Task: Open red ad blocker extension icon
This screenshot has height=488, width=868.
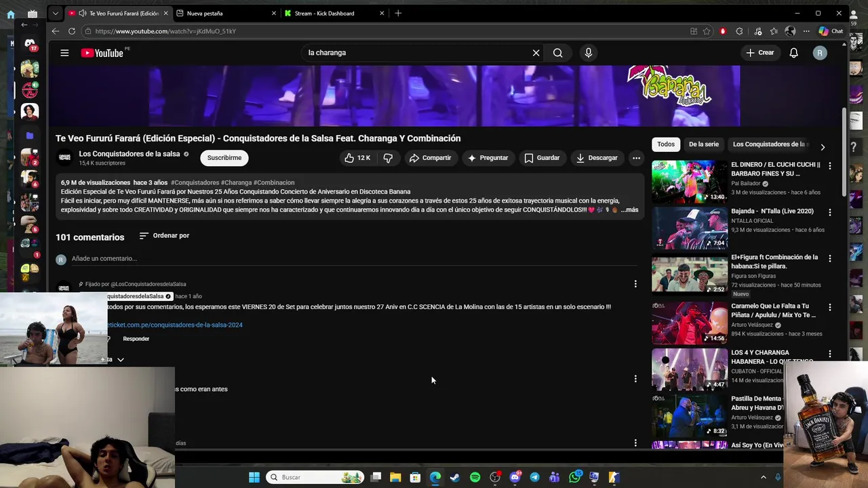Action: 723,31
